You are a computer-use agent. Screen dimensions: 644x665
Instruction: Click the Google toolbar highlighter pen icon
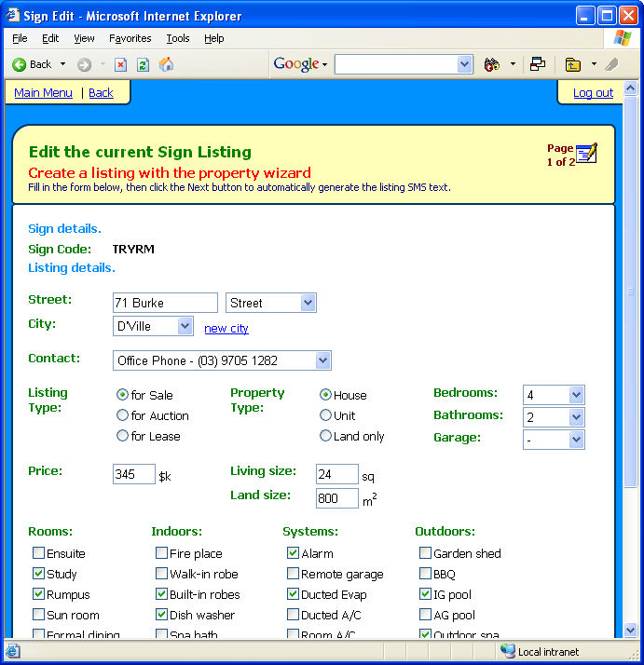click(611, 64)
